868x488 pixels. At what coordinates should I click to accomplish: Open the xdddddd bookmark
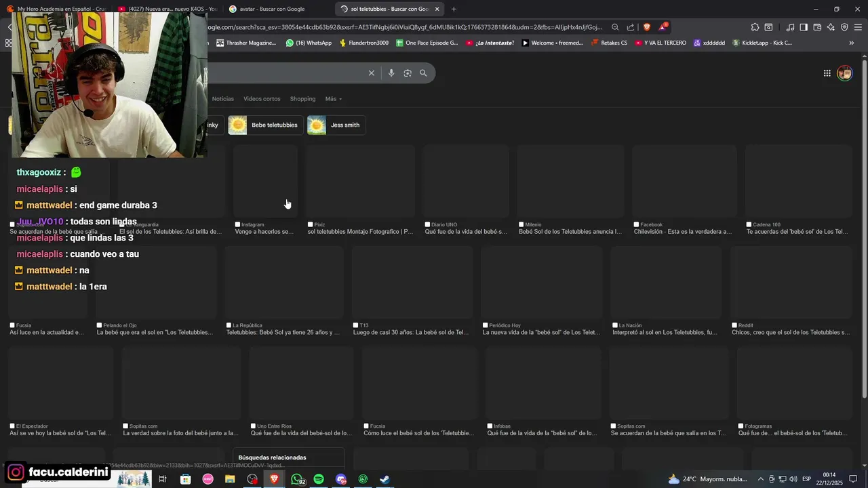tap(709, 43)
